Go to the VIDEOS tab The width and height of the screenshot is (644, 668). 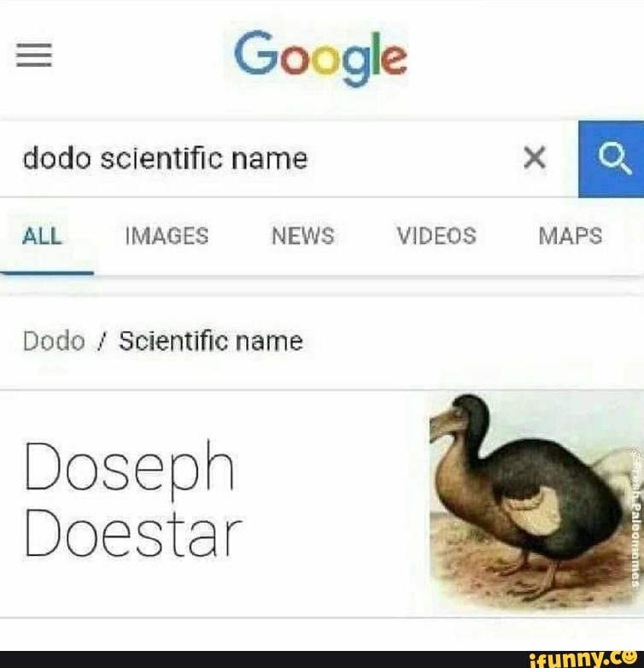(436, 236)
